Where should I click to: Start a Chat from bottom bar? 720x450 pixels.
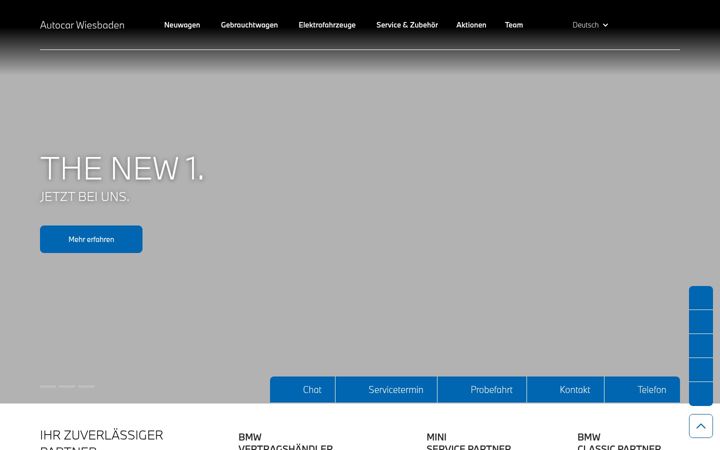pos(303,390)
